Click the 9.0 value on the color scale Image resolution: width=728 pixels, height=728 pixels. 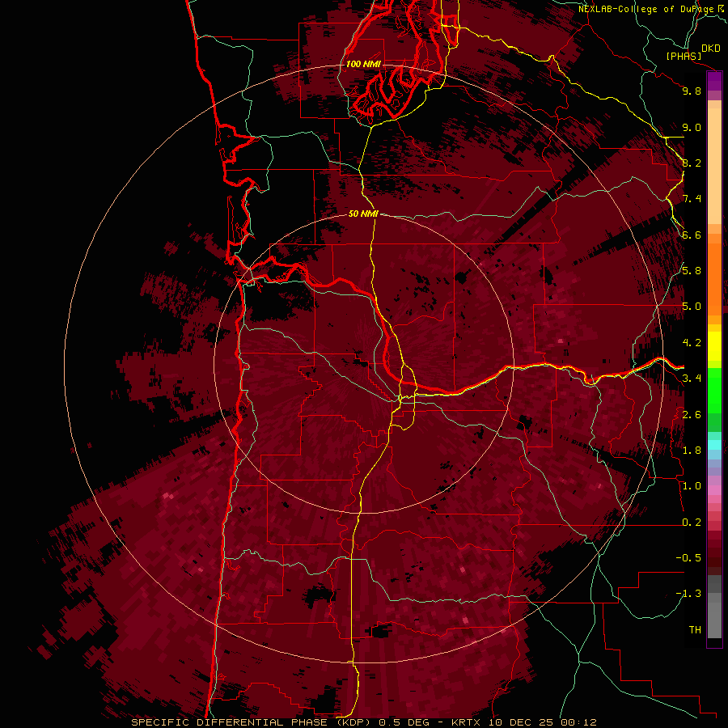pyautogui.click(x=692, y=127)
